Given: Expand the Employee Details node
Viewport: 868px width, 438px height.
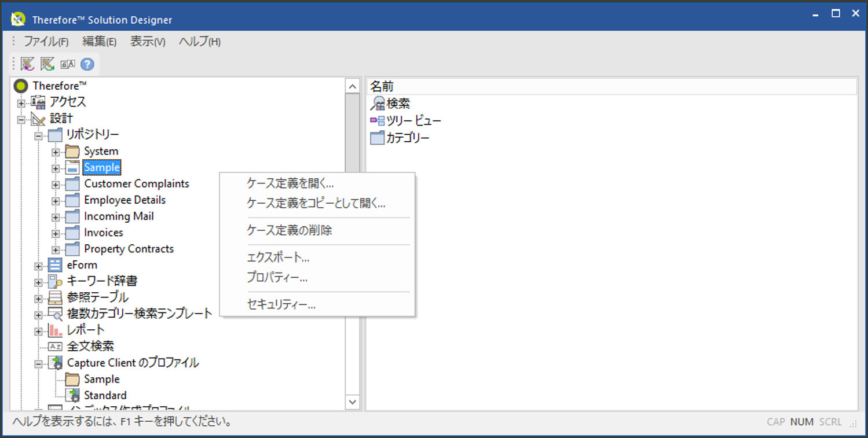Looking at the screenshot, I should pyautogui.click(x=56, y=201).
